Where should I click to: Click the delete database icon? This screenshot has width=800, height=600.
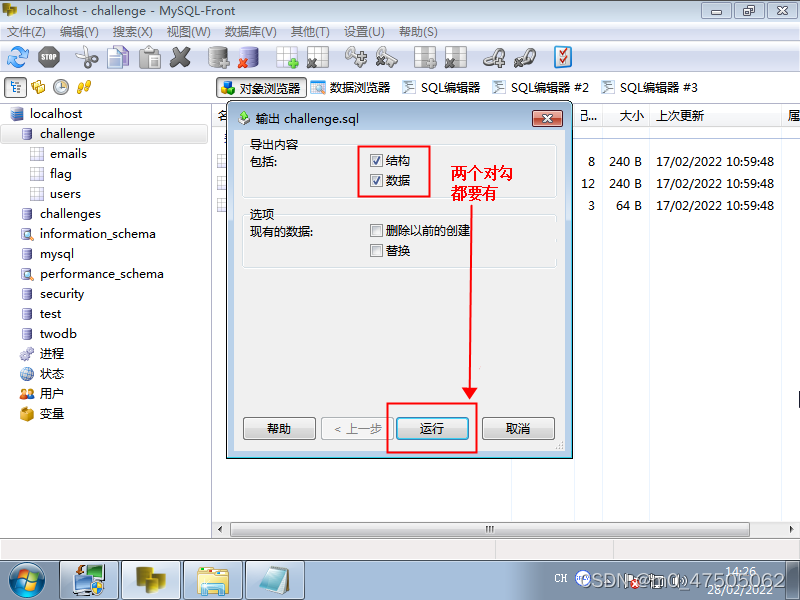coord(249,57)
